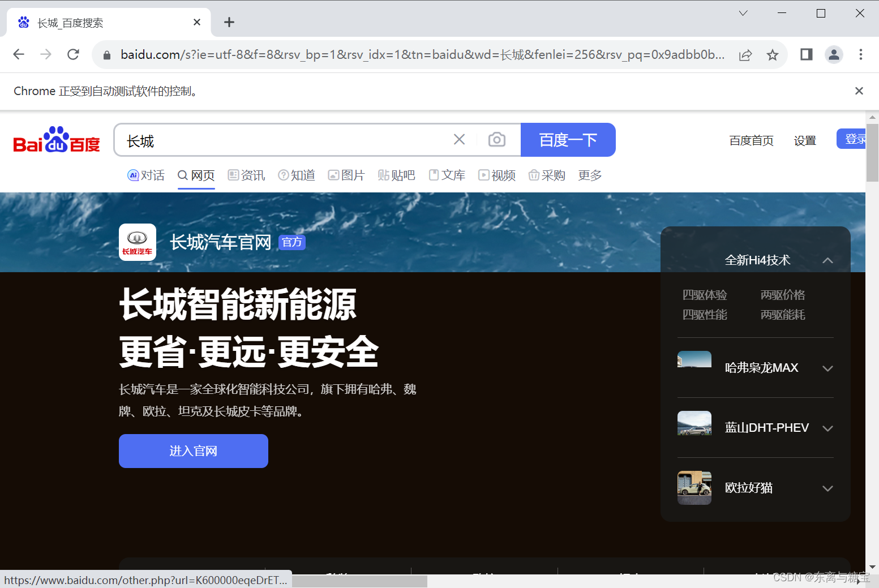
Task: Dismiss the automated test software notice
Action: (859, 91)
